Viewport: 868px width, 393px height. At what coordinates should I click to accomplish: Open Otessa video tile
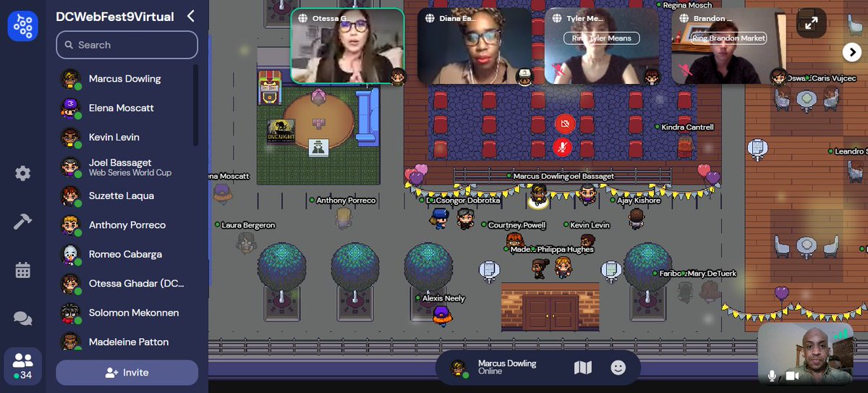347,46
